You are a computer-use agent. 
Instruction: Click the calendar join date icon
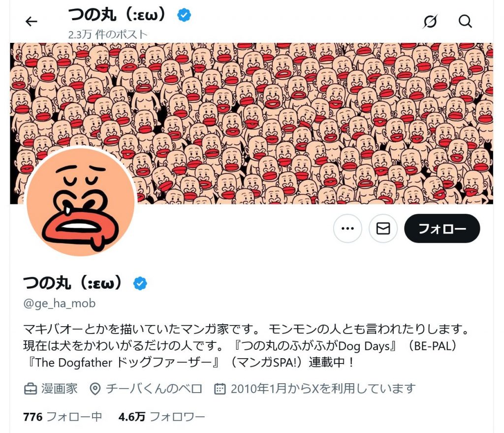[220, 389]
